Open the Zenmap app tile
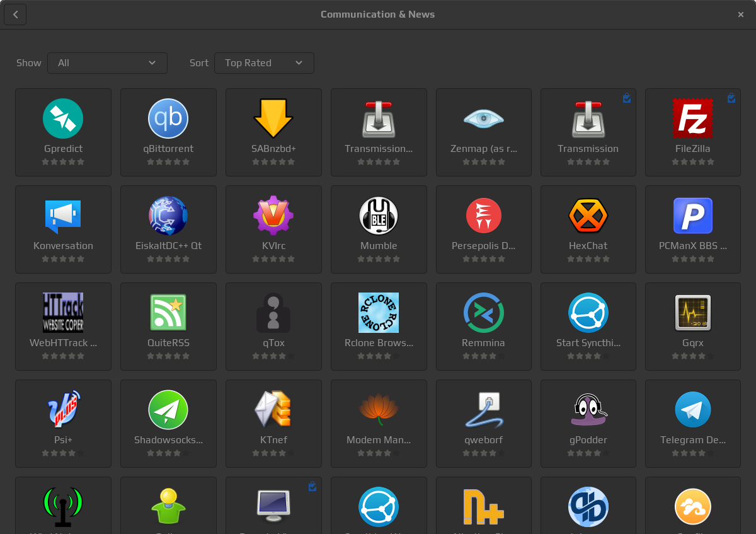Viewport: 756px width, 534px height. point(483,132)
